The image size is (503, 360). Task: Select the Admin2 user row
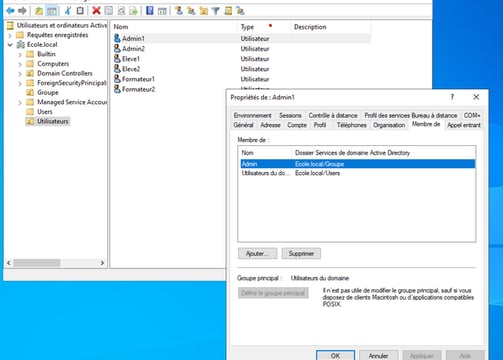pyautogui.click(x=242, y=49)
